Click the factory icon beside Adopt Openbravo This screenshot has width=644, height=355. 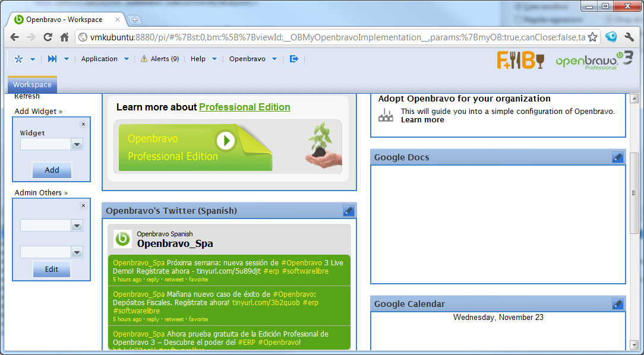point(386,115)
